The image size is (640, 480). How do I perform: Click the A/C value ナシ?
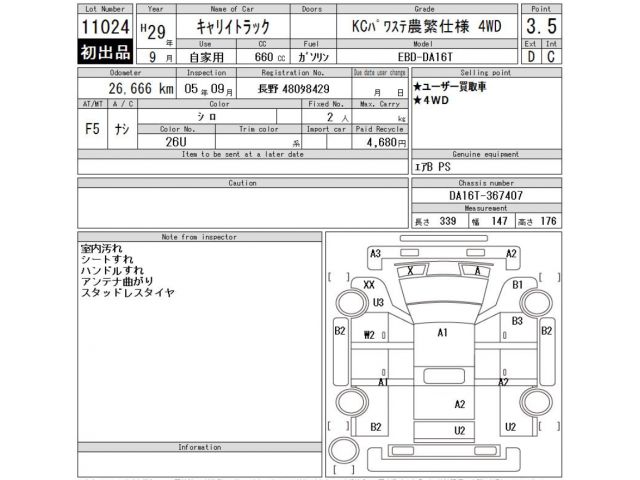122,129
